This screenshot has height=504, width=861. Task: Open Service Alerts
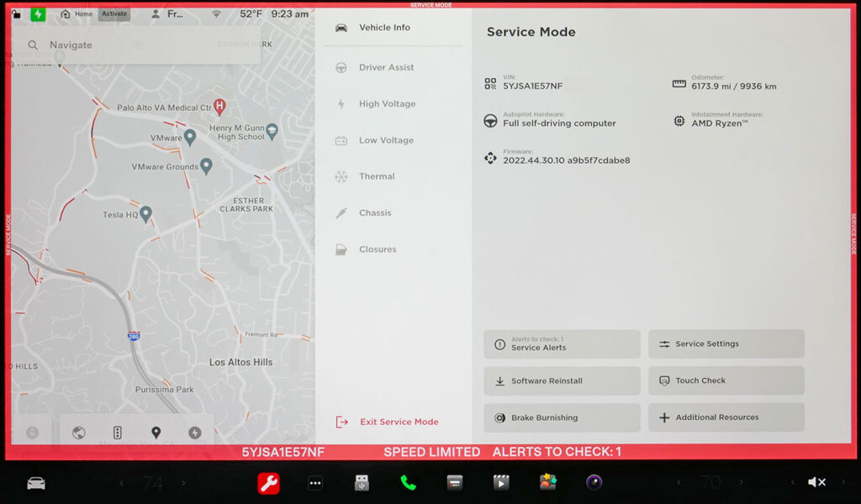(x=562, y=344)
